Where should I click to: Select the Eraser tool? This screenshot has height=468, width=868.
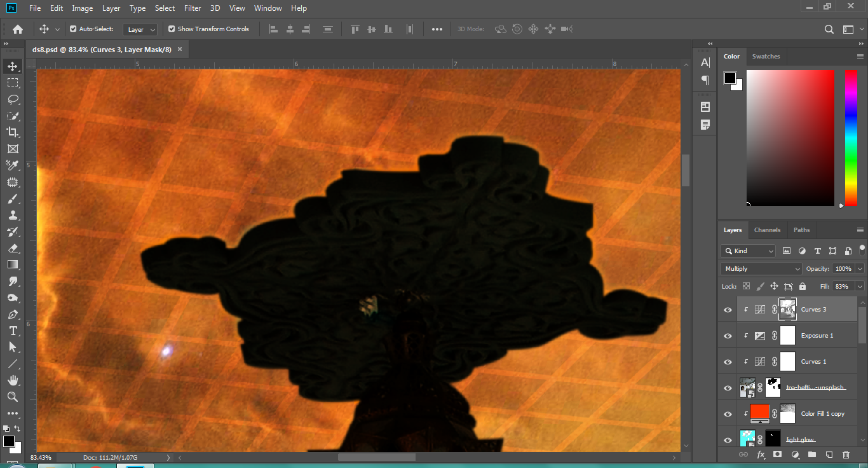pos(12,248)
